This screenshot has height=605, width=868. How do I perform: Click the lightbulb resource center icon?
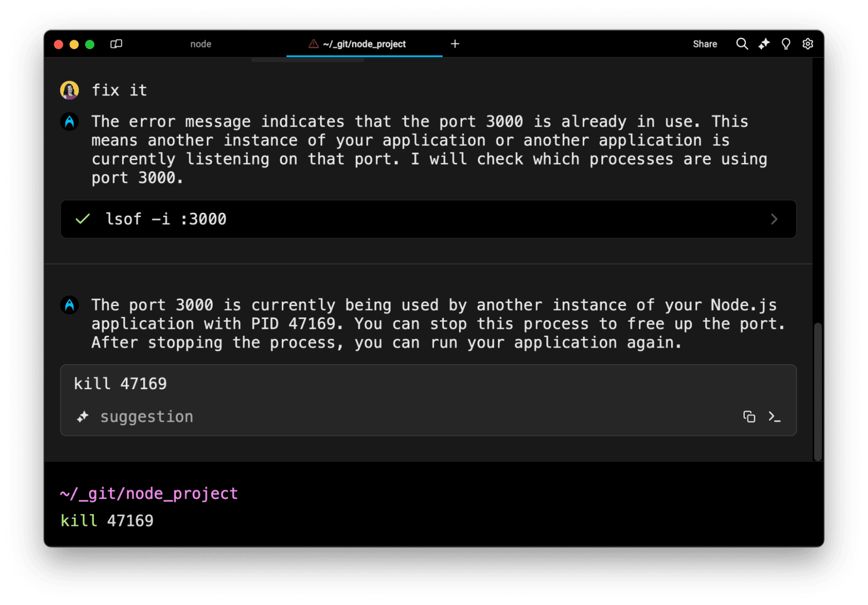pyautogui.click(x=785, y=44)
